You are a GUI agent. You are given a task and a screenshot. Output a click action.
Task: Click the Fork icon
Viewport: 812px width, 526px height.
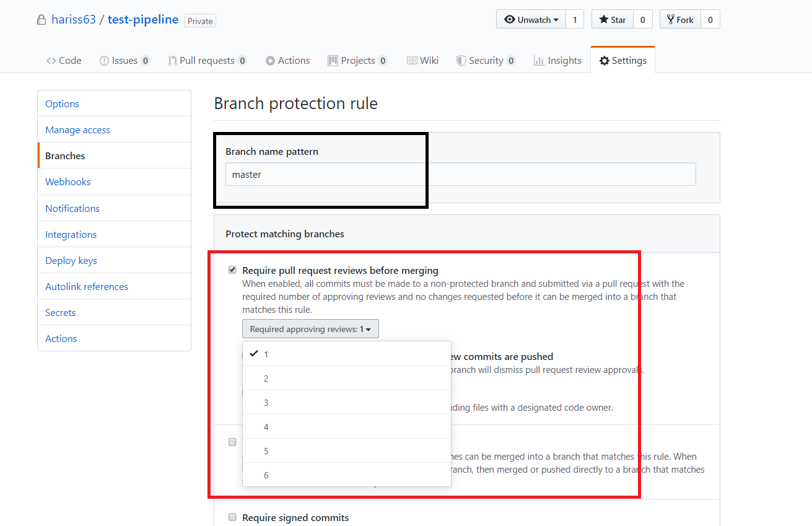pos(672,19)
